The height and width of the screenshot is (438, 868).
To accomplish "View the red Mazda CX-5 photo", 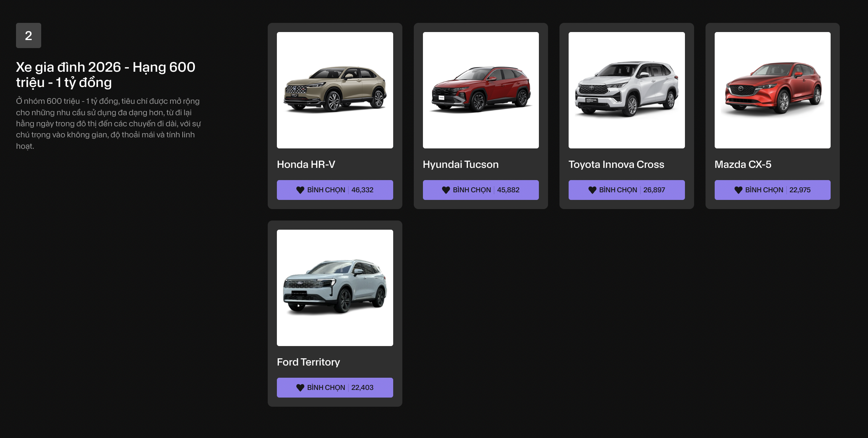I will point(772,90).
